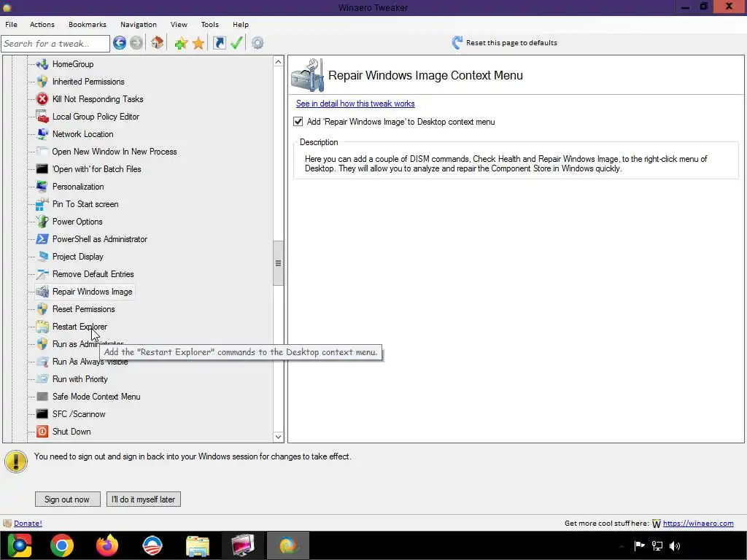Click the create shortcut arrow icon
747x560 pixels.
(219, 43)
